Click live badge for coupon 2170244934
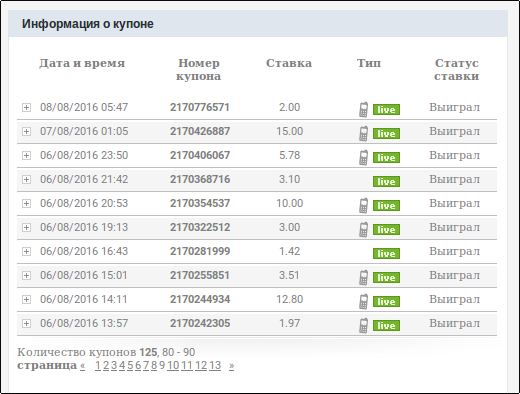Viewport: 520px width, 394px height. pyautogui.click(x=386, y=302)
